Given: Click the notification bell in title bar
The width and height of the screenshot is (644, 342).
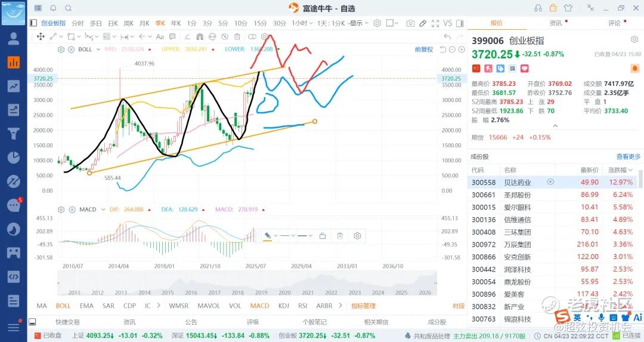Looking at the screenshot, I should point(53,8).
